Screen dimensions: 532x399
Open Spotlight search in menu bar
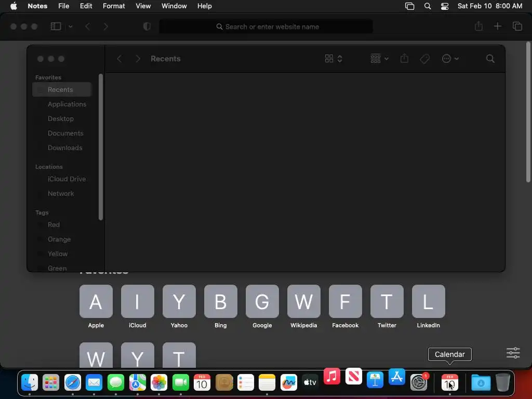(x=428, y=6)
